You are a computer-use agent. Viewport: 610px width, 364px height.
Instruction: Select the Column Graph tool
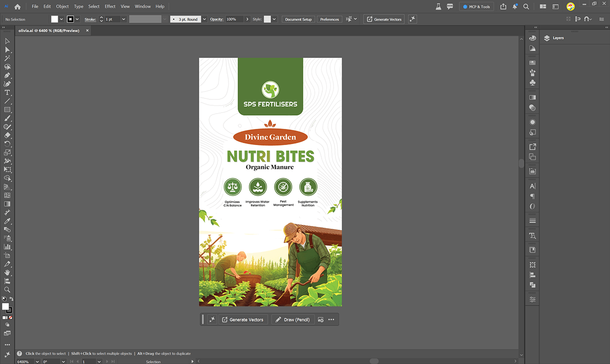(7, 246)
